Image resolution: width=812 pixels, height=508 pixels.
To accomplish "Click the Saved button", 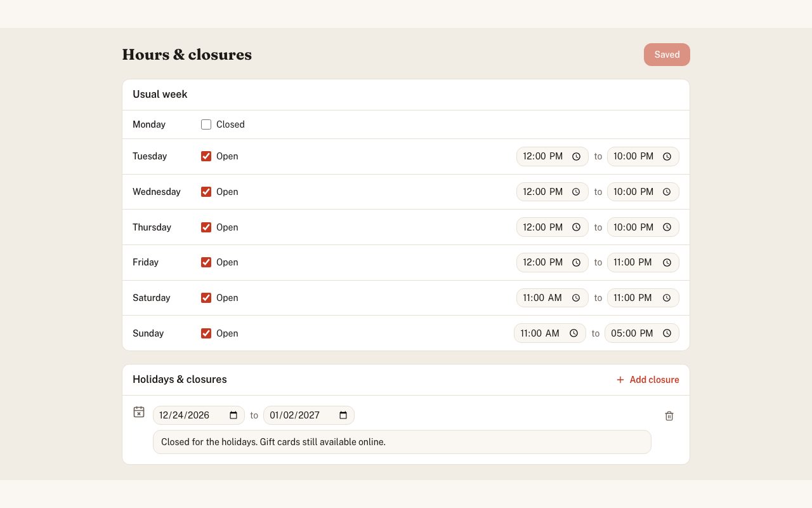I will pyautogui.click(x=667, y=55).
